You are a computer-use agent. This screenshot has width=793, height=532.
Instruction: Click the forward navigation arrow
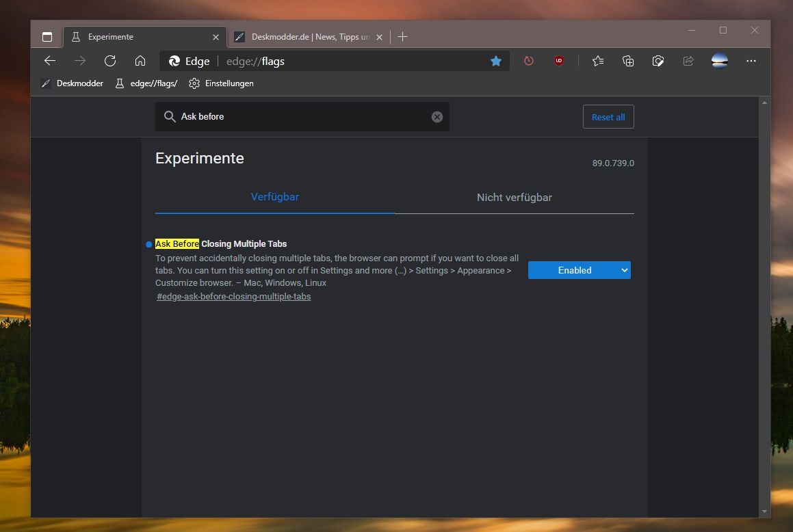pos(80,61)
